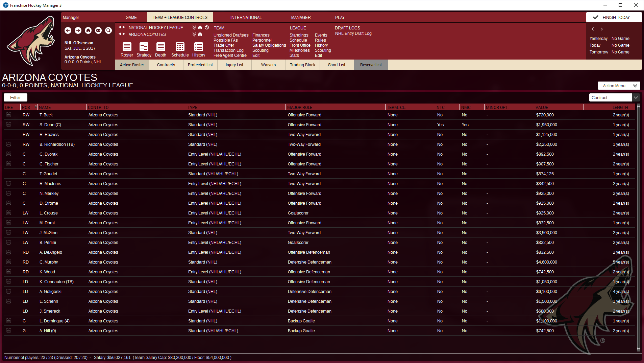Sort the table by LENGTH column header

[x=610, y=107]
